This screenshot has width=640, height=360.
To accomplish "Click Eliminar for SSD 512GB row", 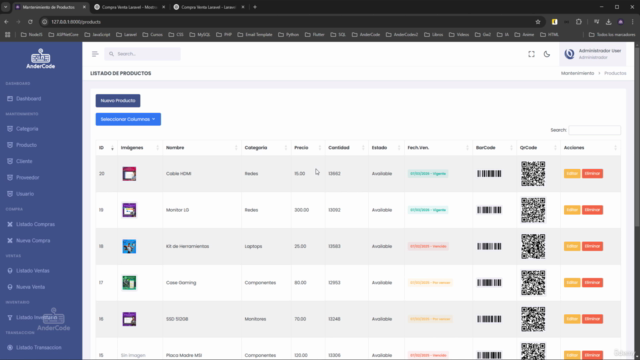I will point(592,319).
